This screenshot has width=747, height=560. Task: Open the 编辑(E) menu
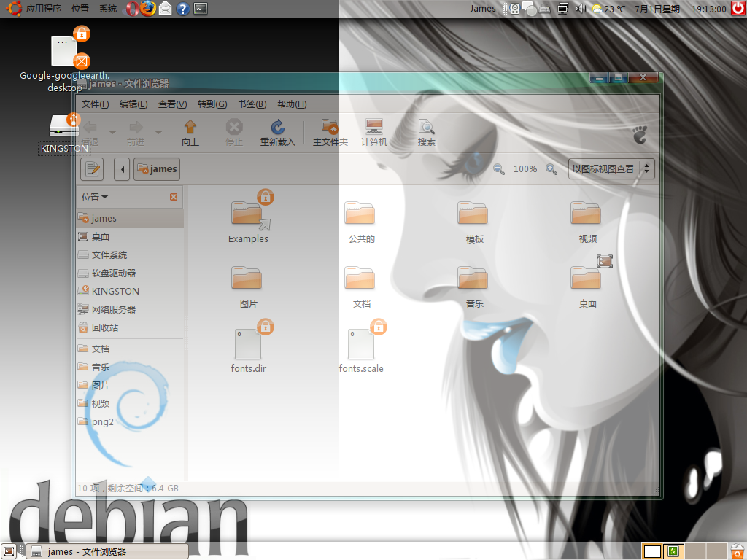click(133, 104)
